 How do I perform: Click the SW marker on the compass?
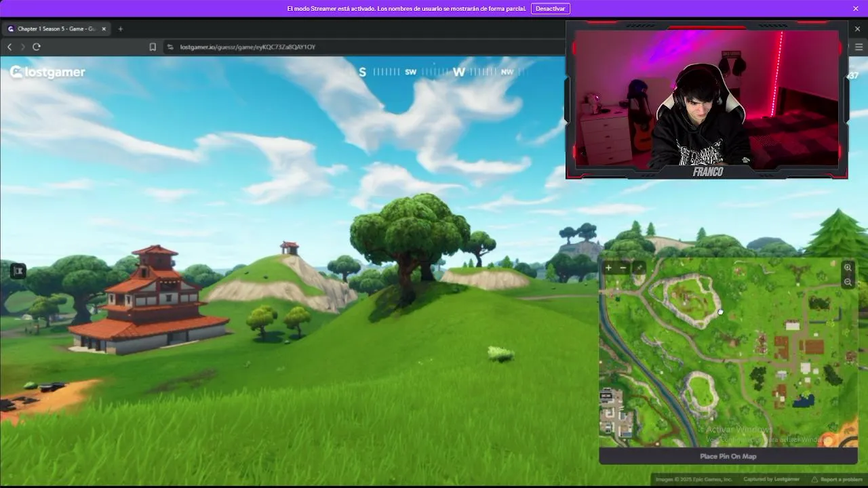[x=411, y=72]
